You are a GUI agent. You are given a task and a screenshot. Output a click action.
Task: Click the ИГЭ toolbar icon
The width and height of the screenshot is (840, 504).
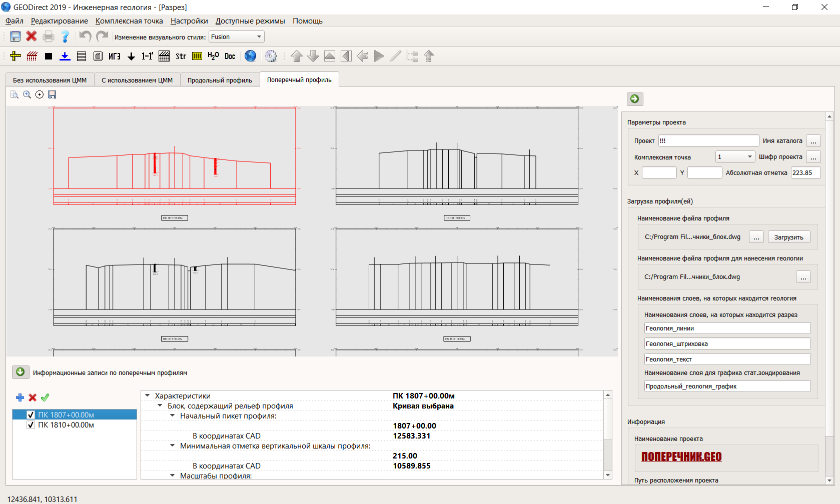(x=115, y=56)
